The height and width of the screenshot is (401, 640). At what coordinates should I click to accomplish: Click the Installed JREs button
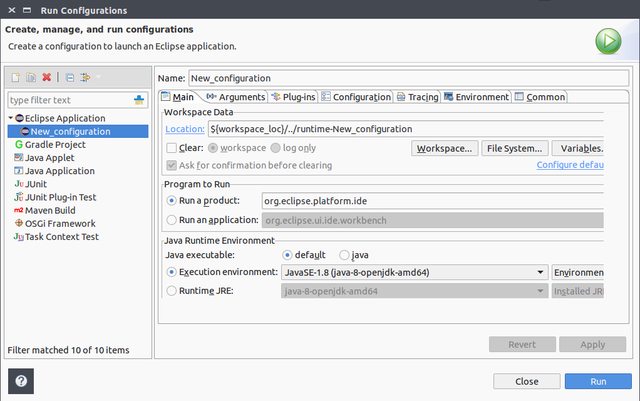point(578,291)
